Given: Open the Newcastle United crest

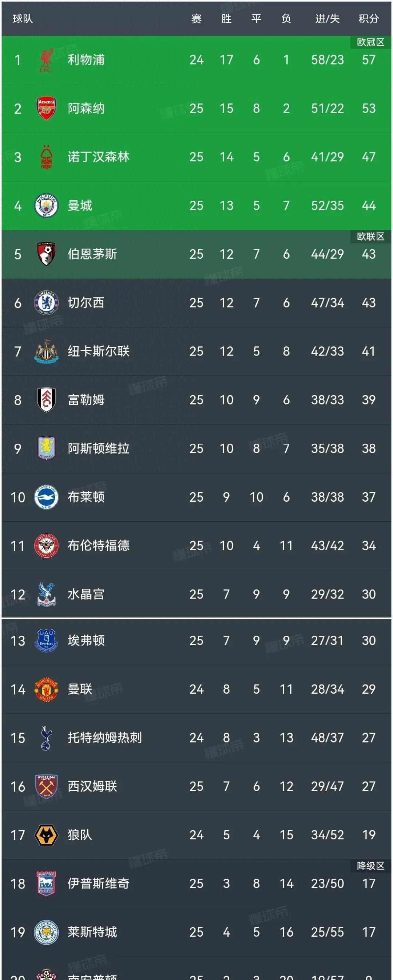Looking at the screenshot, I should click(46, 351).
